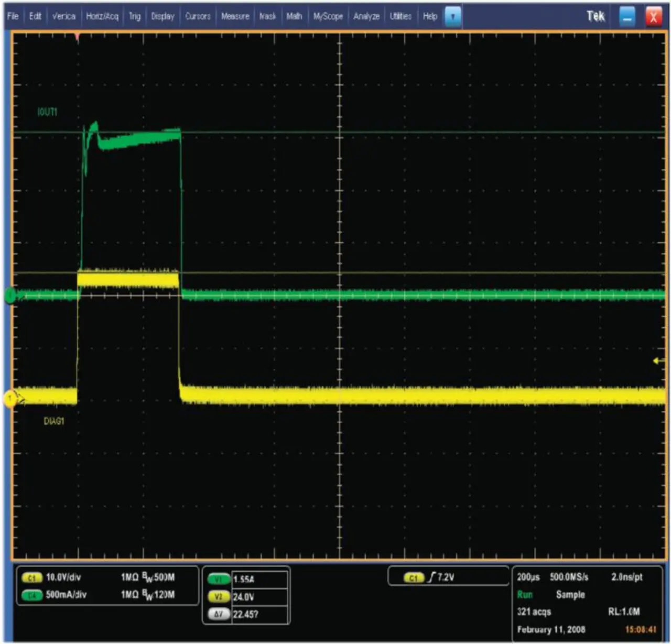671x644 pixels.
Task: Select the V2 cursor readout badge
Action: [219, 597]
